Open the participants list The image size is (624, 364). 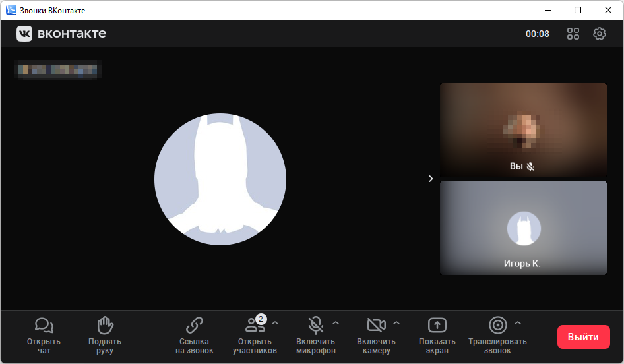tap(255, 336)
